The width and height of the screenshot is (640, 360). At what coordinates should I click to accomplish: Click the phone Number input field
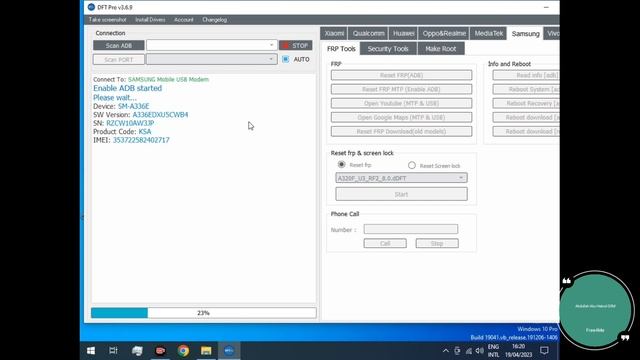(411, 229)
